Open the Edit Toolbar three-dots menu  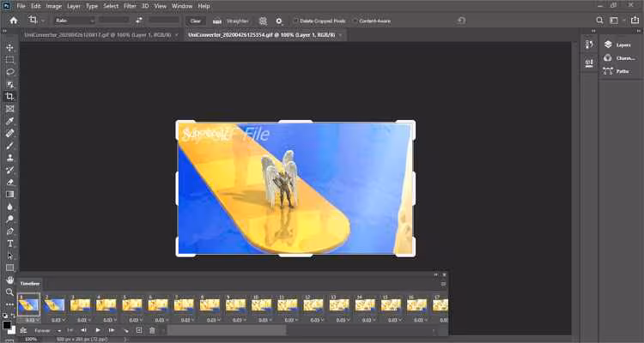click(9, 304)
